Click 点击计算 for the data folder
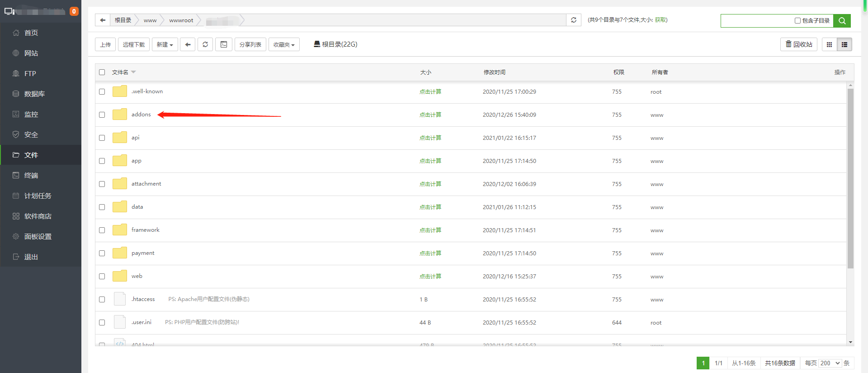The width and height of the screenshot is (868, 373). [x=430, y=207]
